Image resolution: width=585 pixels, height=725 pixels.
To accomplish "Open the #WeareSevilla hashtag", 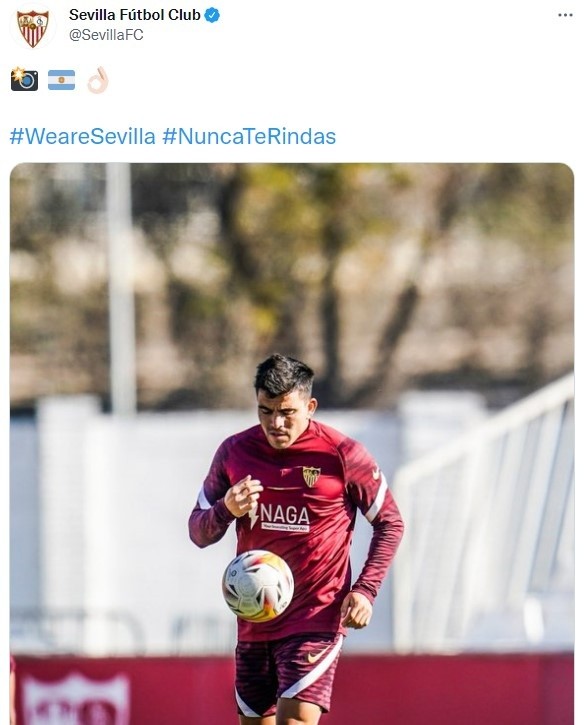I will tap(82, 136).
